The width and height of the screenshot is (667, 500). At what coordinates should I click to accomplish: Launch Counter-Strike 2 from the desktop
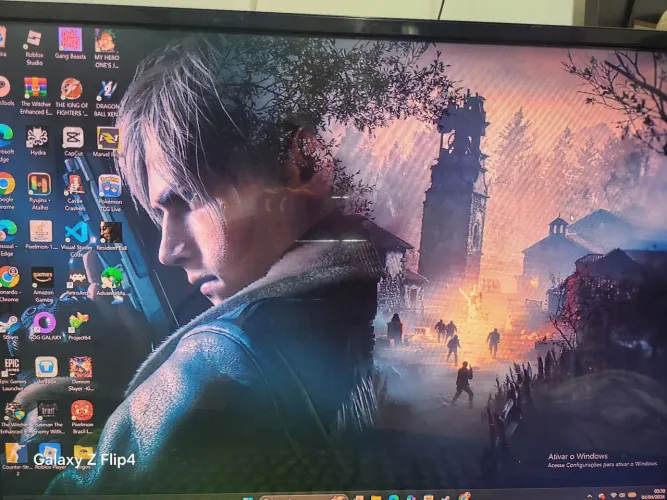tap(16, 459)
